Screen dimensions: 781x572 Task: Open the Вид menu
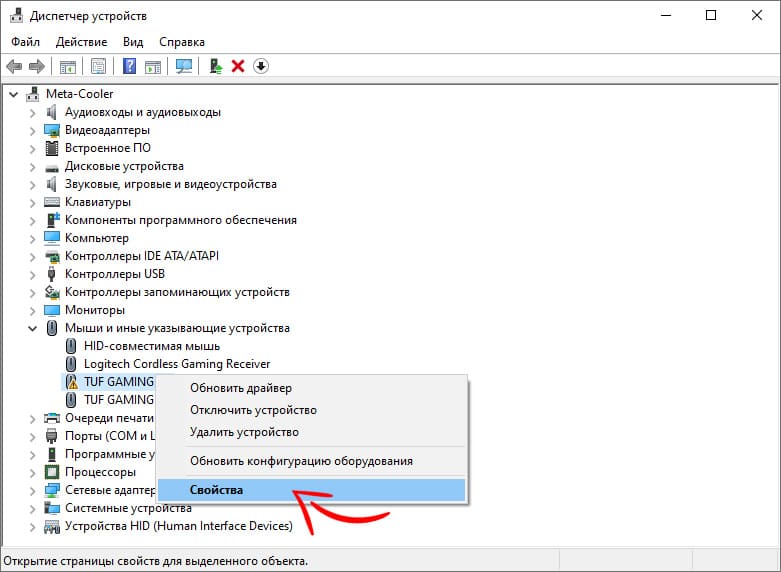(x=133, y=42)
